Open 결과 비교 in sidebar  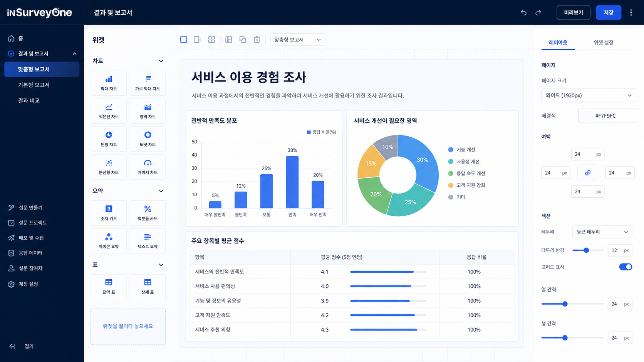click(29, 100)
